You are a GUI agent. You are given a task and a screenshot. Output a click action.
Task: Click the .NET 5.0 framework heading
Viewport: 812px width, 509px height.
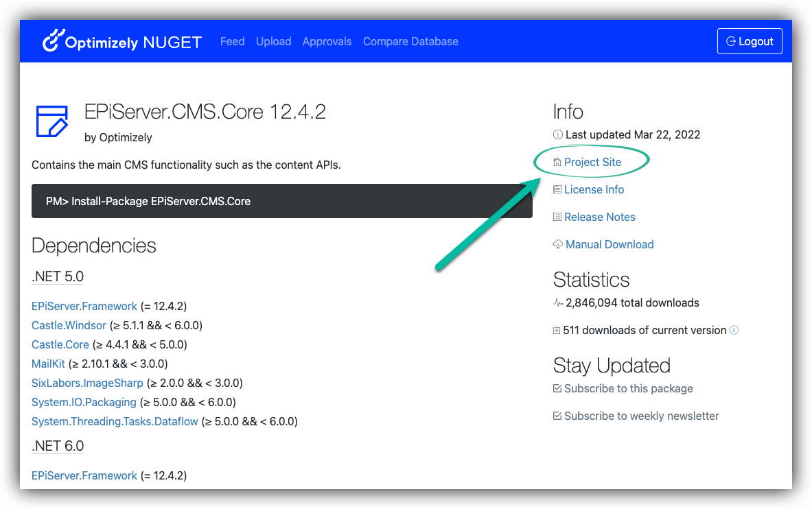pyautogui.click(x=58, y=276)
